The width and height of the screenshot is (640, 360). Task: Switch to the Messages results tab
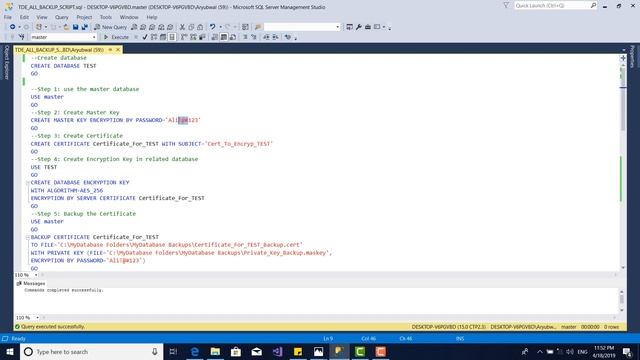(31, 283)
